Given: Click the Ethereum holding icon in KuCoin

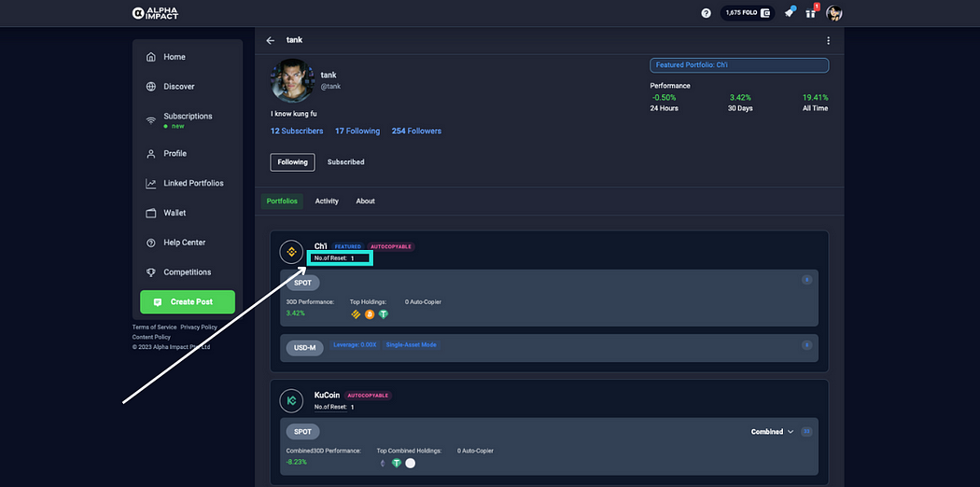Looking at the screenshot, I should 383,464.
